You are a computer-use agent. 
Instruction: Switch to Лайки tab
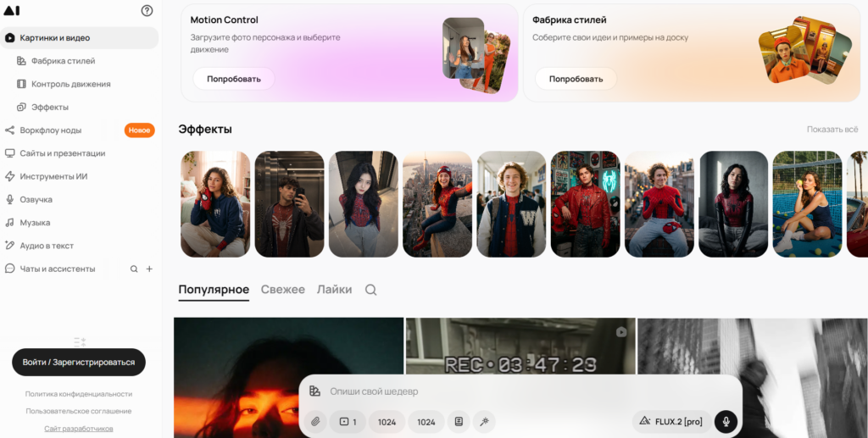pos(334,290)
